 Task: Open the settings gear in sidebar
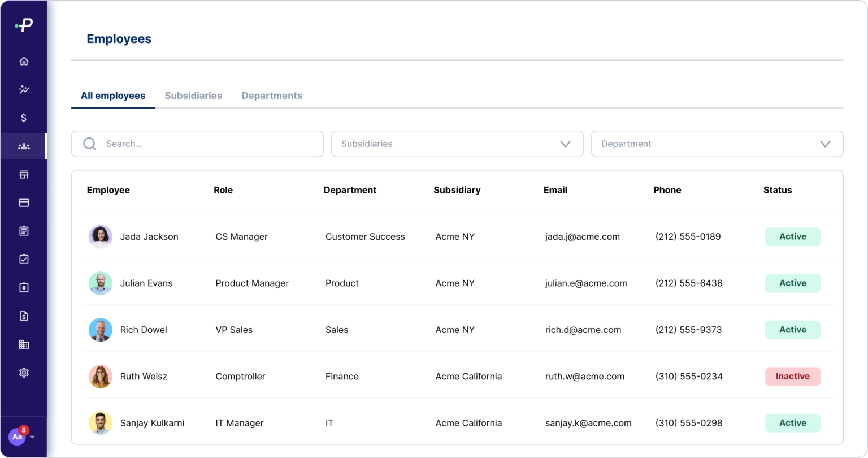(24, 373)
